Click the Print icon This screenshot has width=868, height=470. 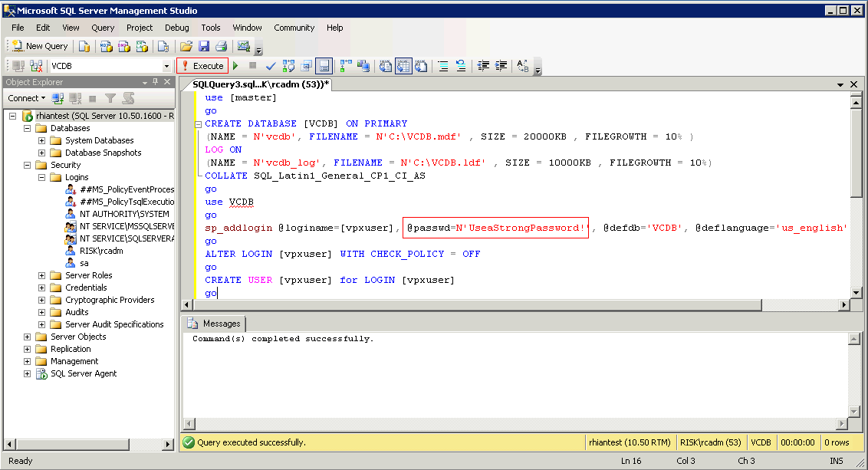click(222, 47)
